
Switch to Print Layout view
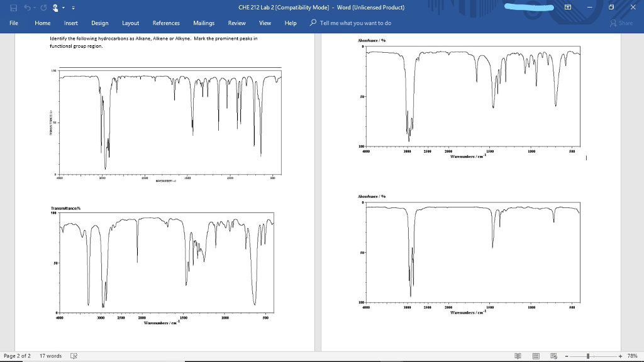pos(536,356)
